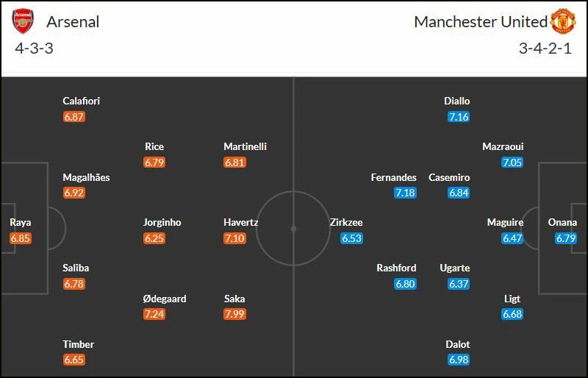Click on player name Casemiro
The height and width of the screenshot is (378, 588).
449,177
